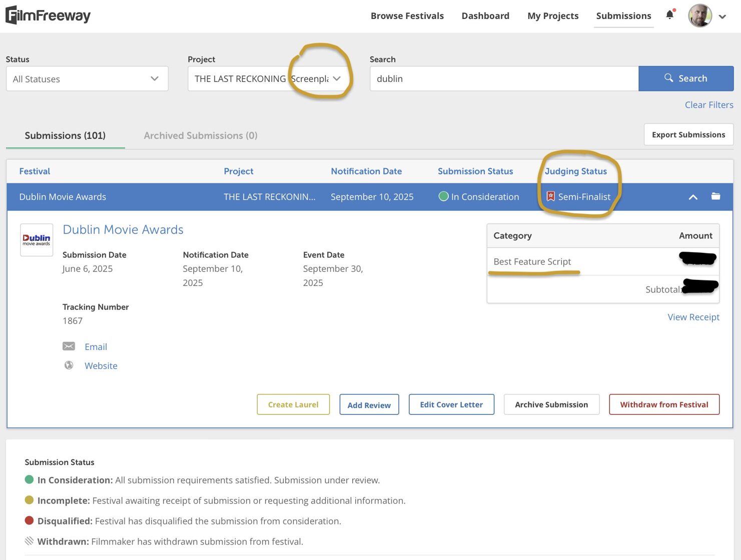Click Withdraw from Festival button
The height and width of the screenshot is (560, 741).
664,404
